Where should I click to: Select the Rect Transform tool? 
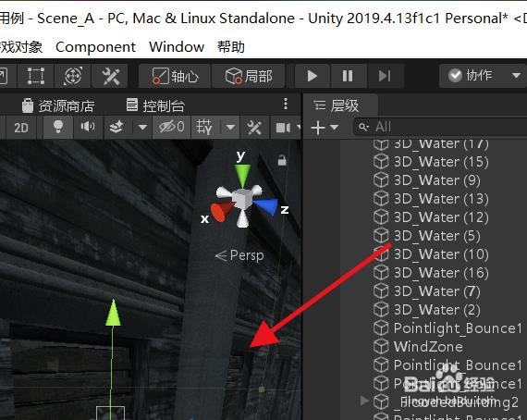[36, 76]
